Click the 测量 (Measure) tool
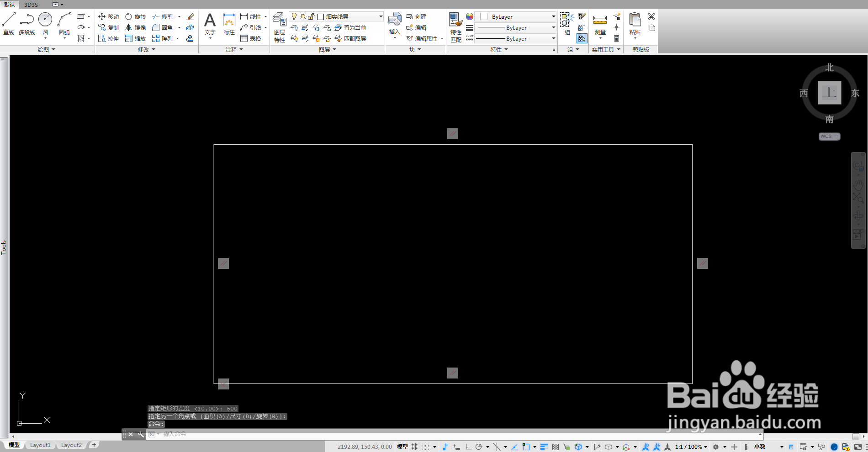The image size is (868, 452). (x=600, y=24)
